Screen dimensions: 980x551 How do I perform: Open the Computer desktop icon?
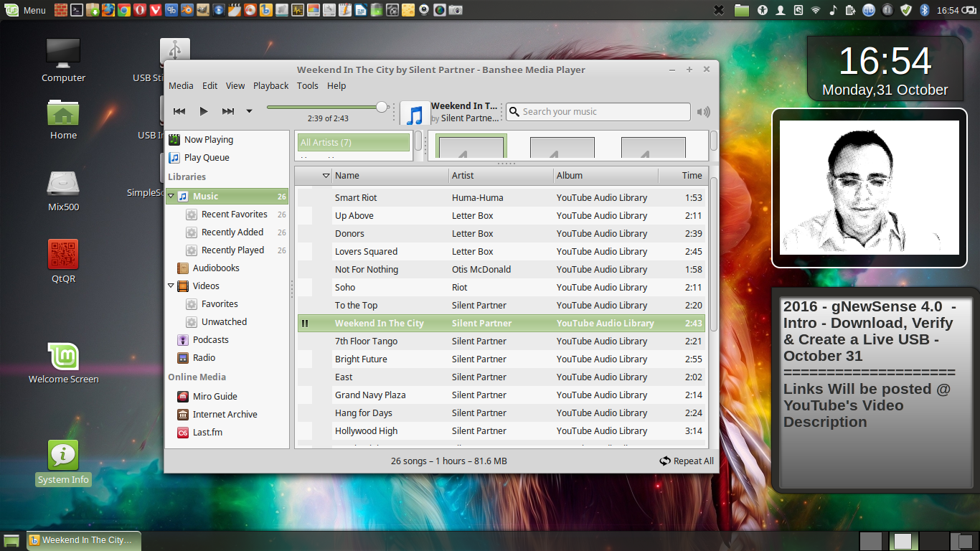63,60
